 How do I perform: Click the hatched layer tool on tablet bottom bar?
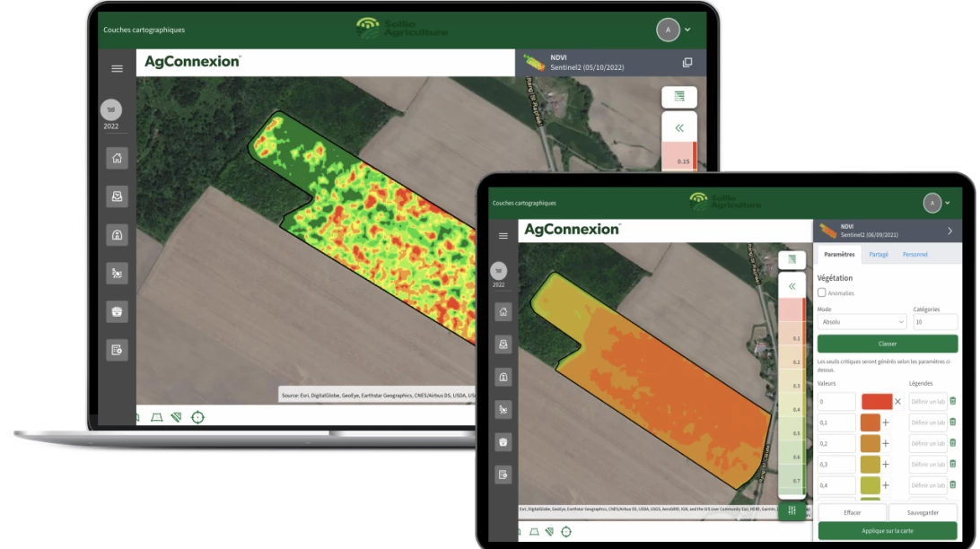549,532
